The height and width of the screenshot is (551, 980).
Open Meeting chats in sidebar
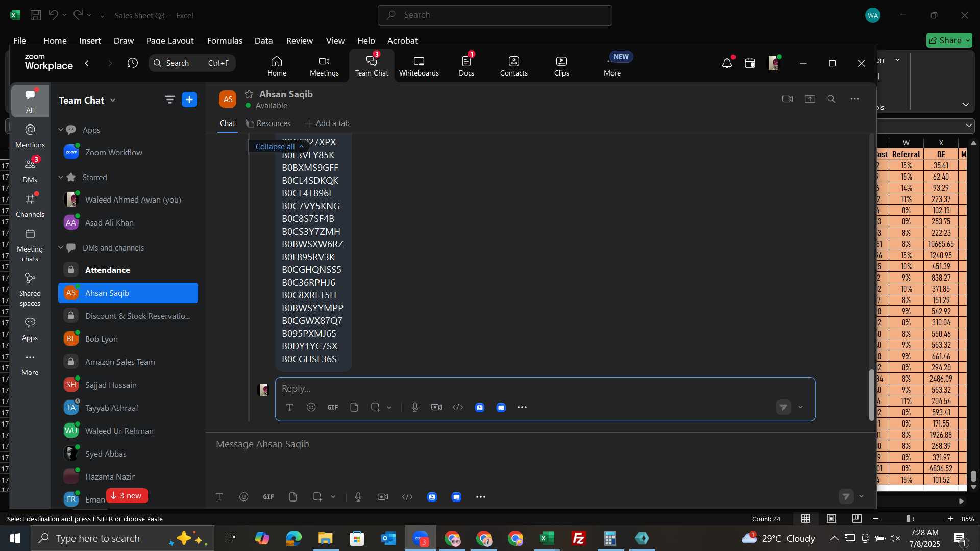click(x=30, y=245)
